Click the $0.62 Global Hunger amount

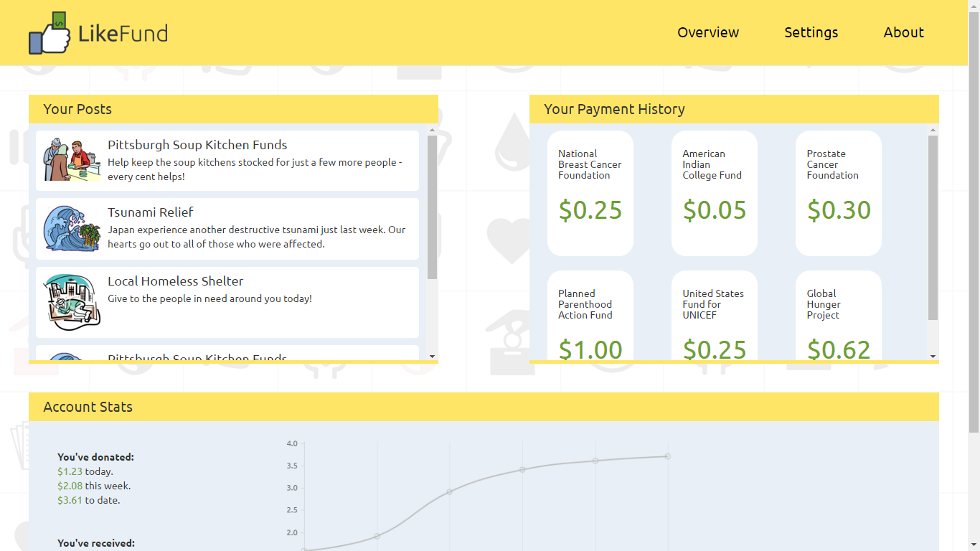tap(839, 349)
